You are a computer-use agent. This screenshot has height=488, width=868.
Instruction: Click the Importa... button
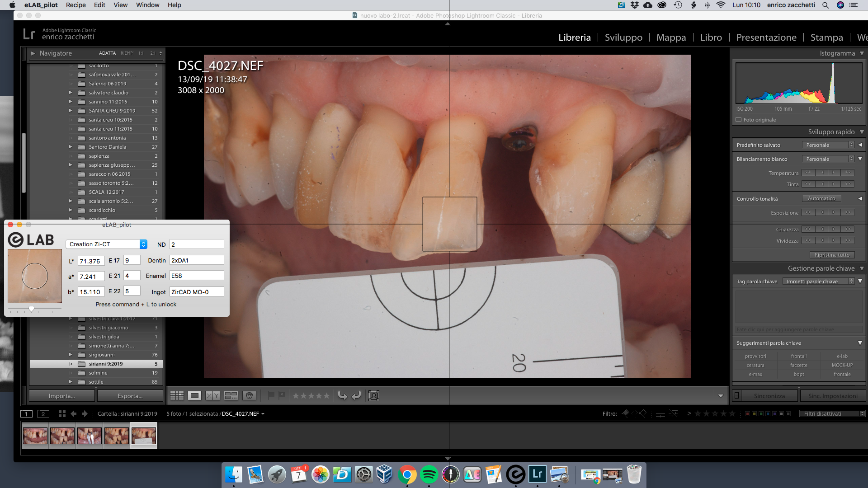click(x=62, y=396)
